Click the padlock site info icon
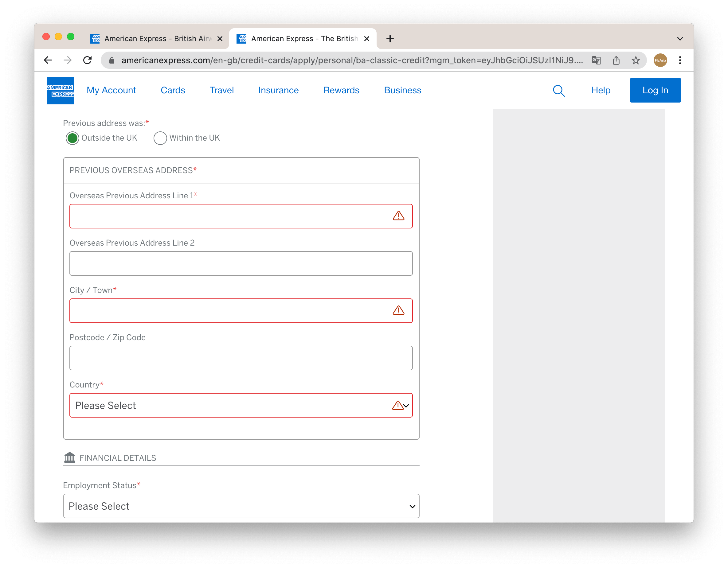Screen dimensions: 728x568 coord(112,60)
